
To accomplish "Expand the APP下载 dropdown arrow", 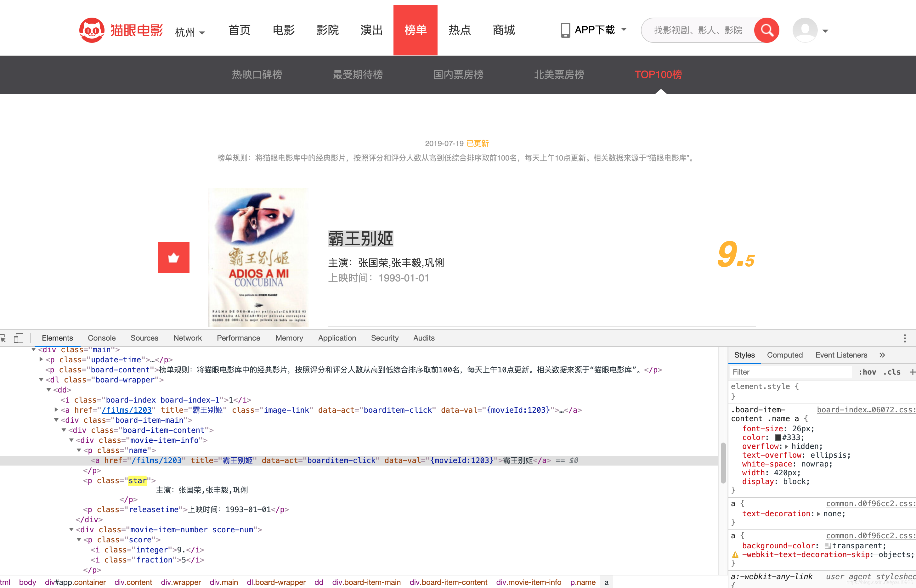I will point(624,29).
